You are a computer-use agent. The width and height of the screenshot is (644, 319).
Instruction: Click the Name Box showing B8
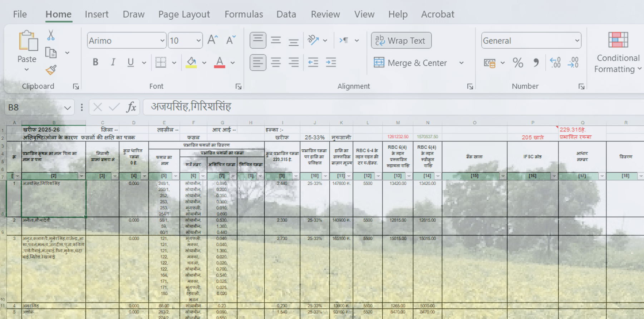[34, 108]
